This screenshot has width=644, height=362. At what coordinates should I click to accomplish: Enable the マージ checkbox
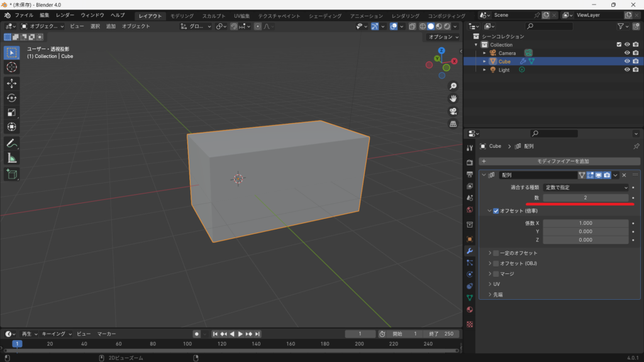click(x=496, y=274)
